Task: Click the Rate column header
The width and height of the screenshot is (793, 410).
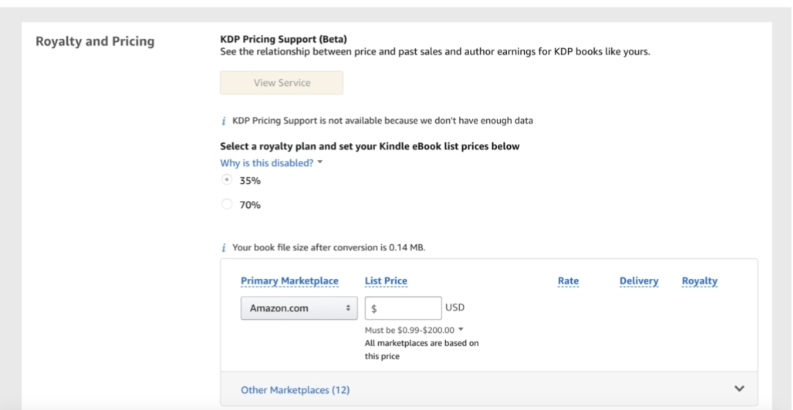Action: (567, 281)
